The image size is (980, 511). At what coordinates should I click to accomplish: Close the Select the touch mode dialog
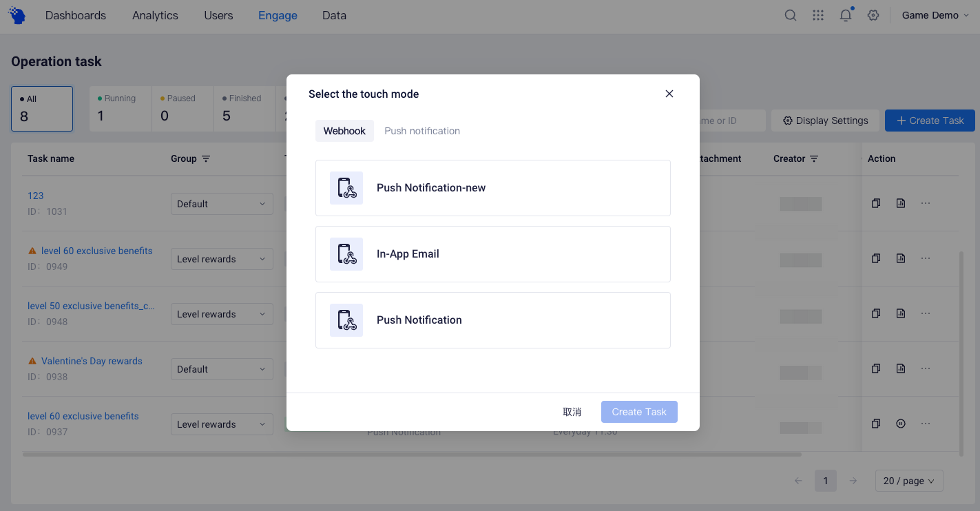tap(669, 94)
